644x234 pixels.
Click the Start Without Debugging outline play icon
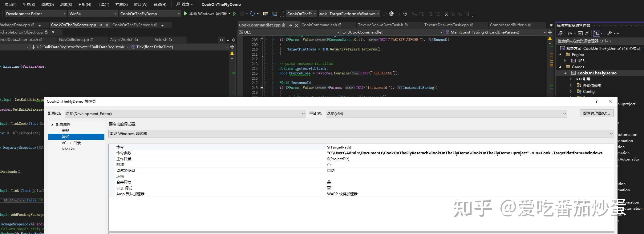tap(235, 14)
